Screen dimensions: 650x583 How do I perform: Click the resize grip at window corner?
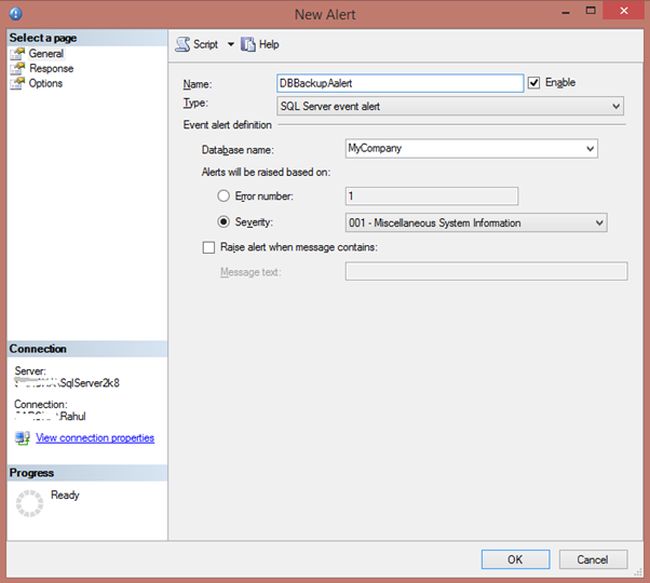638,572
